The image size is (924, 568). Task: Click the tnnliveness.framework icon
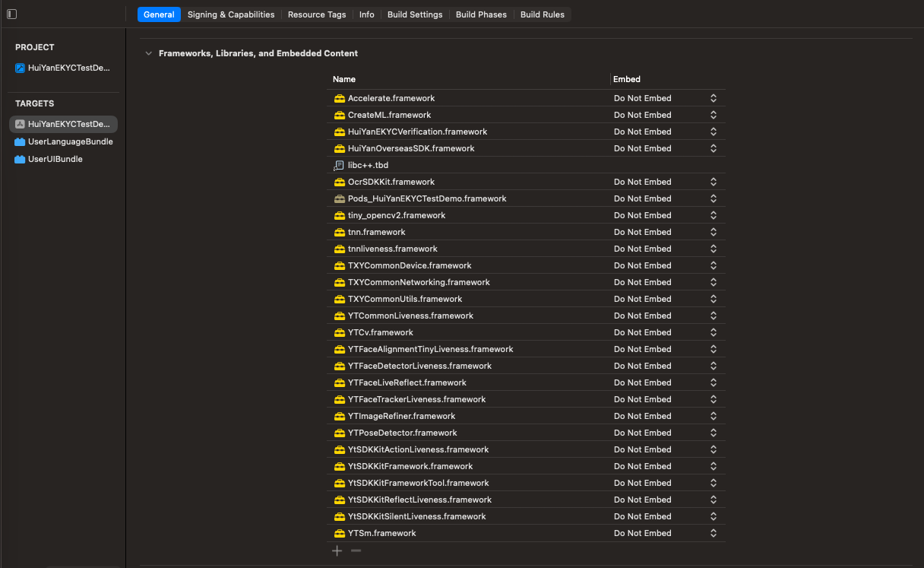tap(340, 249)
